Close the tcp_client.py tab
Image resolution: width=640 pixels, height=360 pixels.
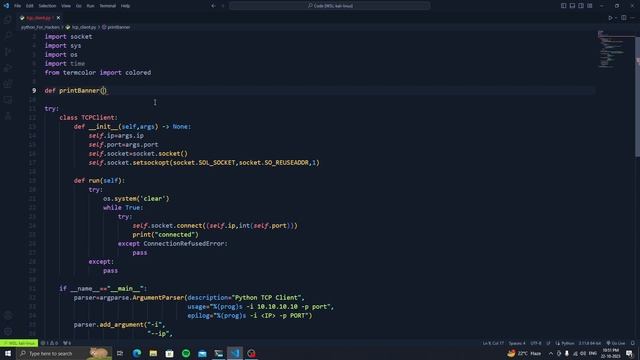(58, 18)
